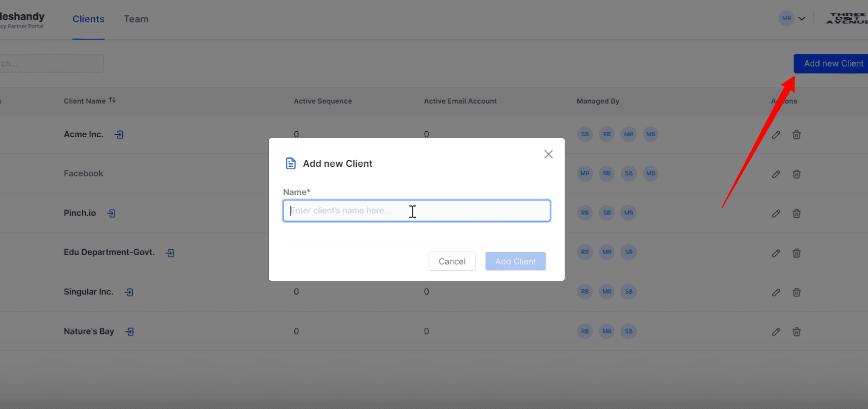Screen dimensions: 868x409
Task: Click the Managed By column header
Action: [x=598, y=101]
